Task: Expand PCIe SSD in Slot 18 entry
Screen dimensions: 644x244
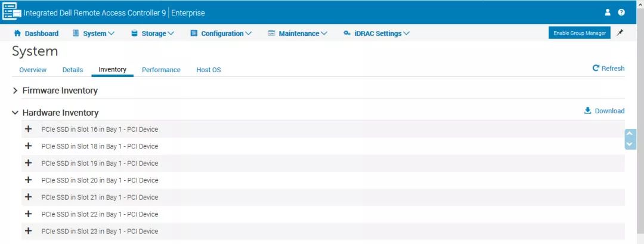Action: [x=29, y=146]
